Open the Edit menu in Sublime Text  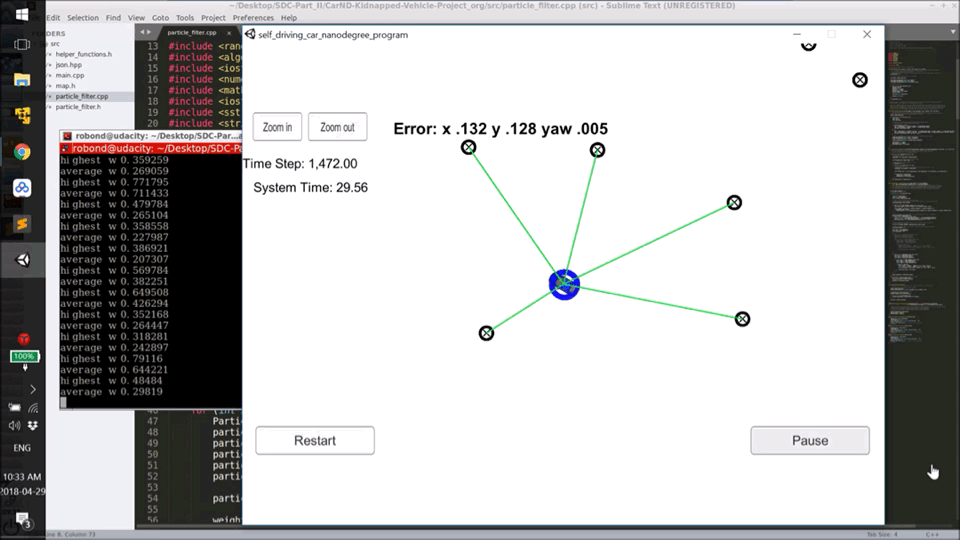point(53,18)
